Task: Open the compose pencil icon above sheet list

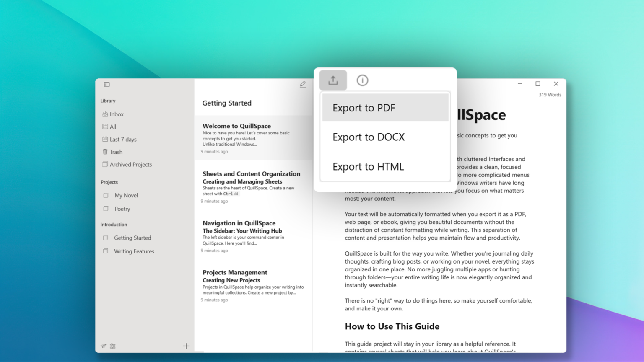Action: [x=303, y=84]
